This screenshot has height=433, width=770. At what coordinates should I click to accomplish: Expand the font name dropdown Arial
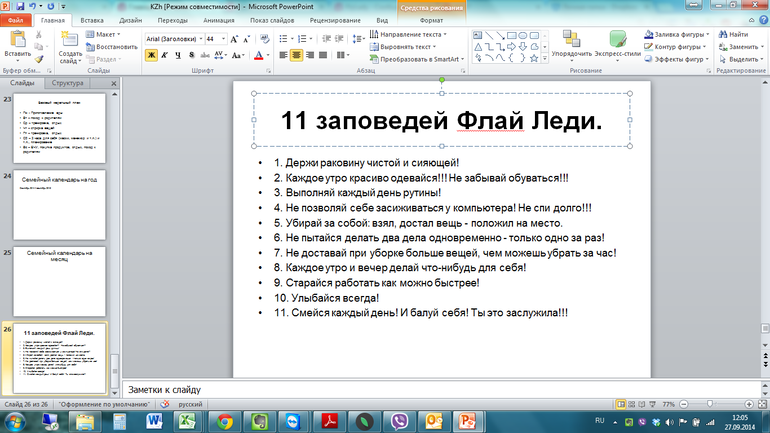(199, 38)
